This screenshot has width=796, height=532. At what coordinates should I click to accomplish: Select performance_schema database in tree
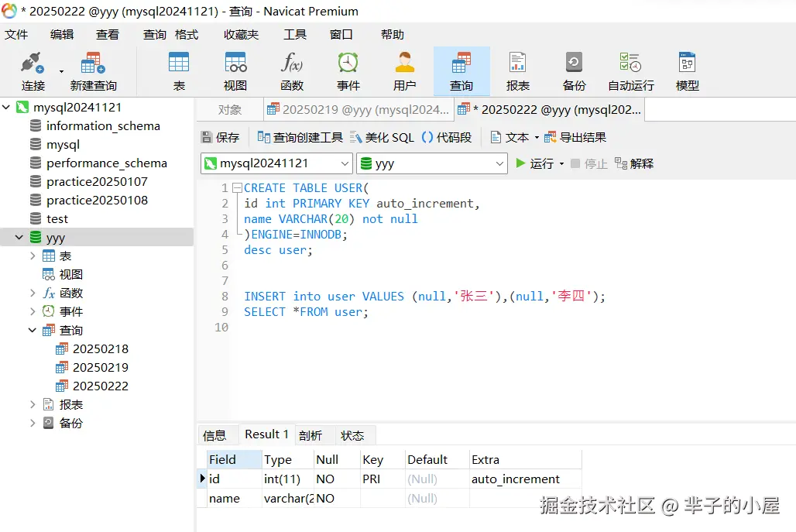point(107,163)
